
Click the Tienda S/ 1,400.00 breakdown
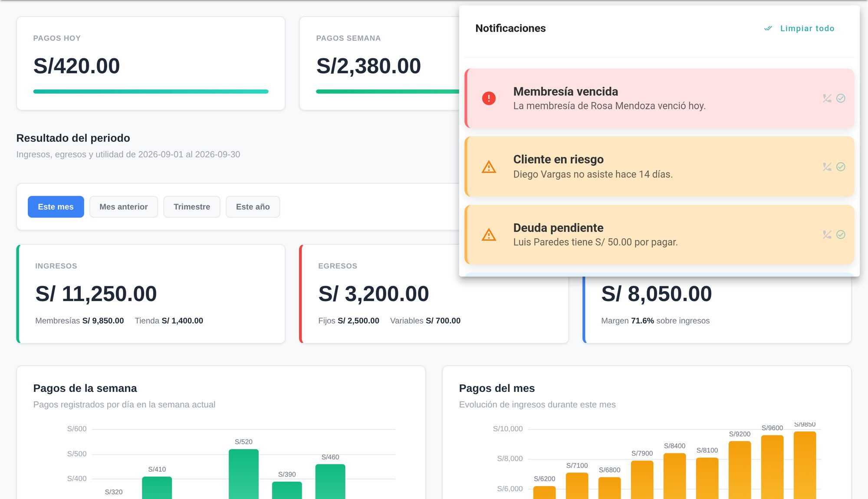pos(169,321)
